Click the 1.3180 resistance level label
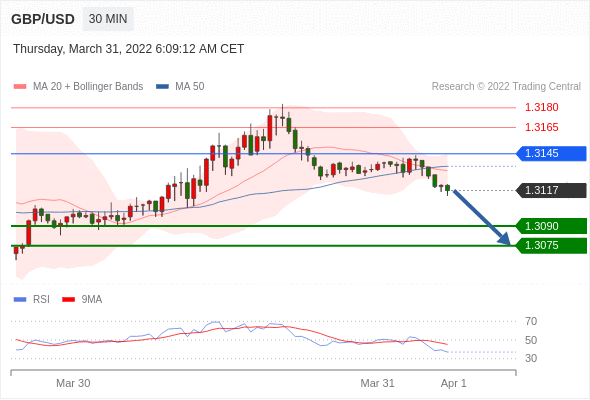This screenshot has height=400, width=590. 541,107
